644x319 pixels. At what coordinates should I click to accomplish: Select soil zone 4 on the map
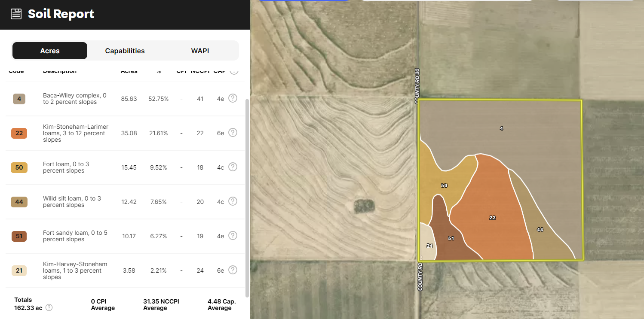501,128
